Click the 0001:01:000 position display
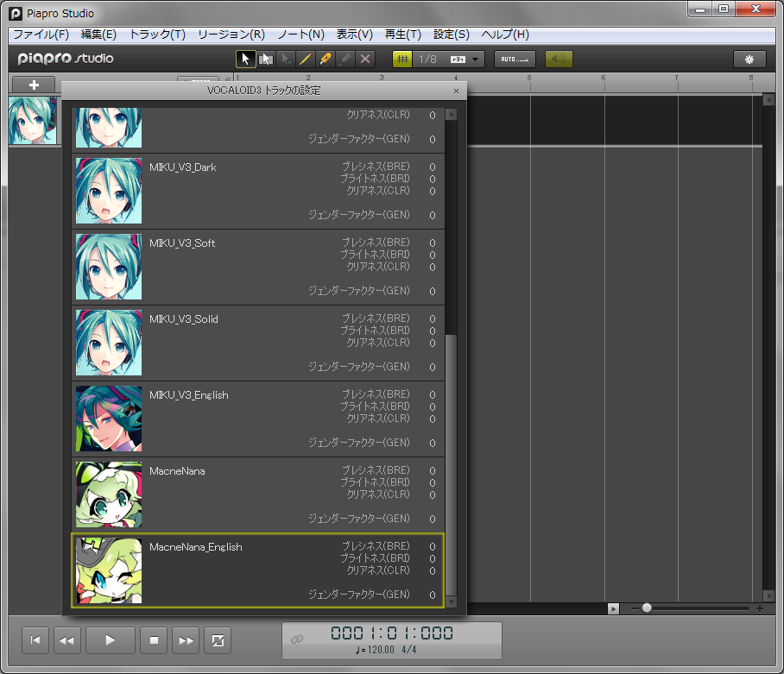Screen dimensions: 784x674 coord(392,633)
